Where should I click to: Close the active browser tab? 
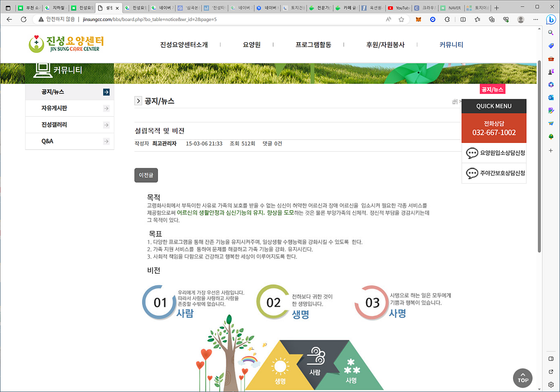(x=117, y=8)
